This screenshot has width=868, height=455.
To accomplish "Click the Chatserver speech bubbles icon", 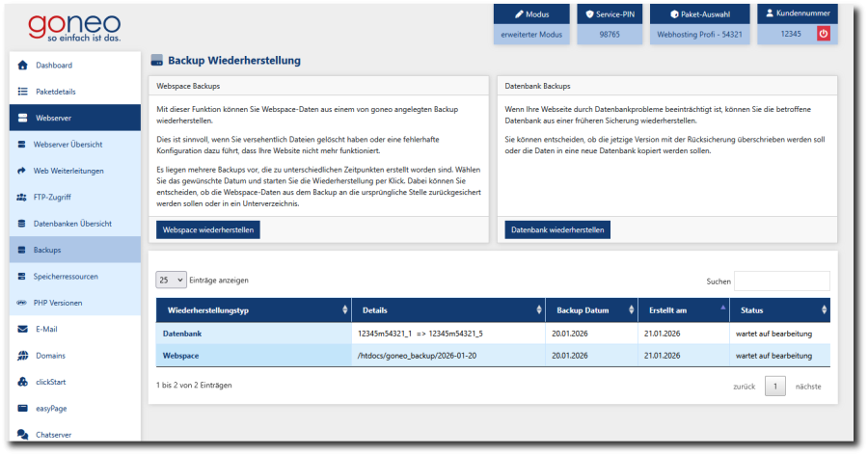I will pos(23,435).
